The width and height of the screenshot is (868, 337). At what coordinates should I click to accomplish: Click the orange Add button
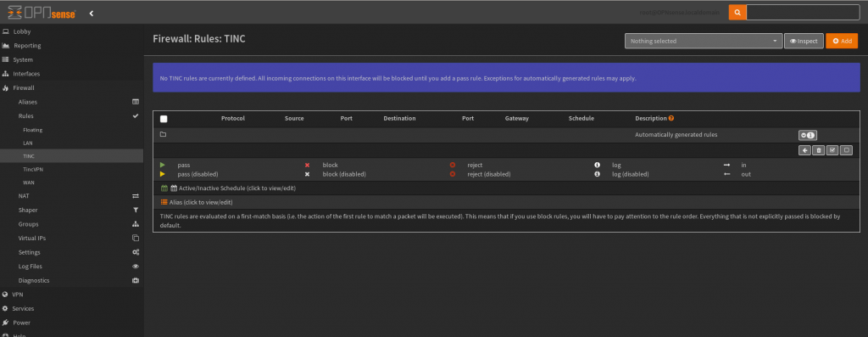[842, 41]
